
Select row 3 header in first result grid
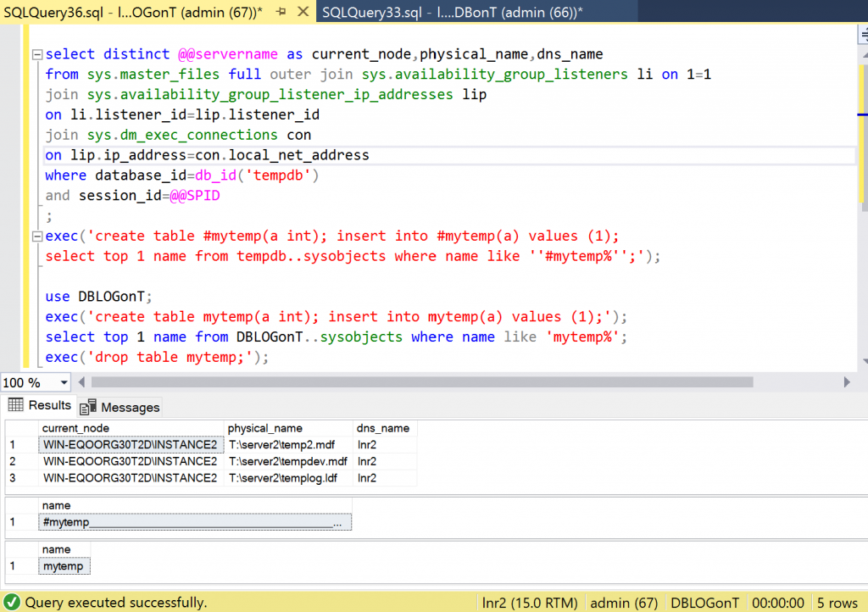(13, 477)
